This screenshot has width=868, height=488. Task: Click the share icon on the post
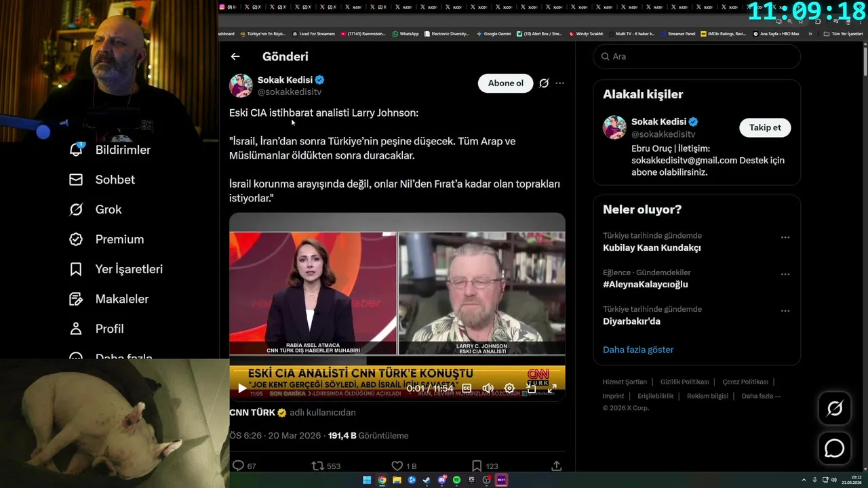[x=556, y=466]
